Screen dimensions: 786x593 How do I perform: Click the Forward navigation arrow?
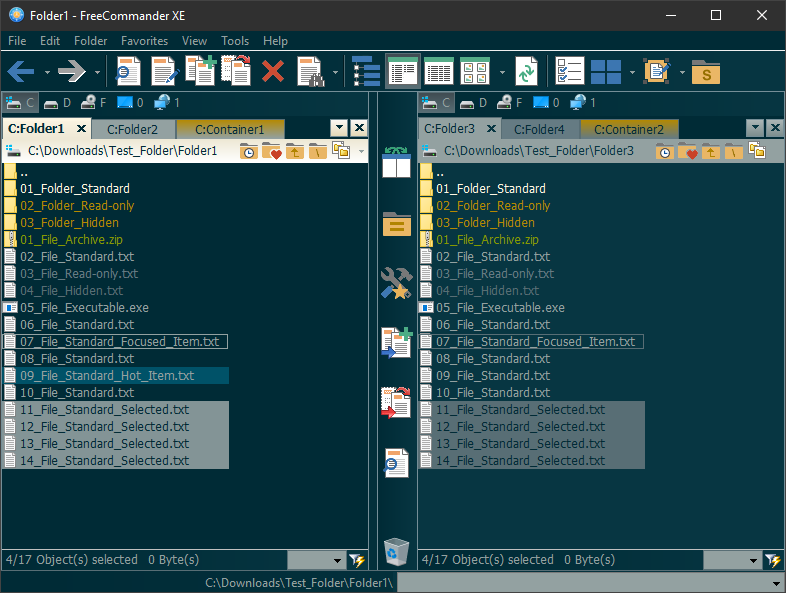[x=72, y=72]
